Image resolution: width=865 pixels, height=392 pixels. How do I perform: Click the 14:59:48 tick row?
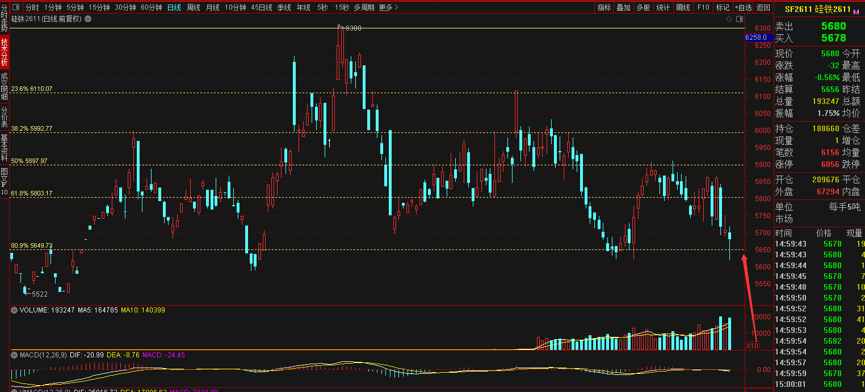click(820, 287)
